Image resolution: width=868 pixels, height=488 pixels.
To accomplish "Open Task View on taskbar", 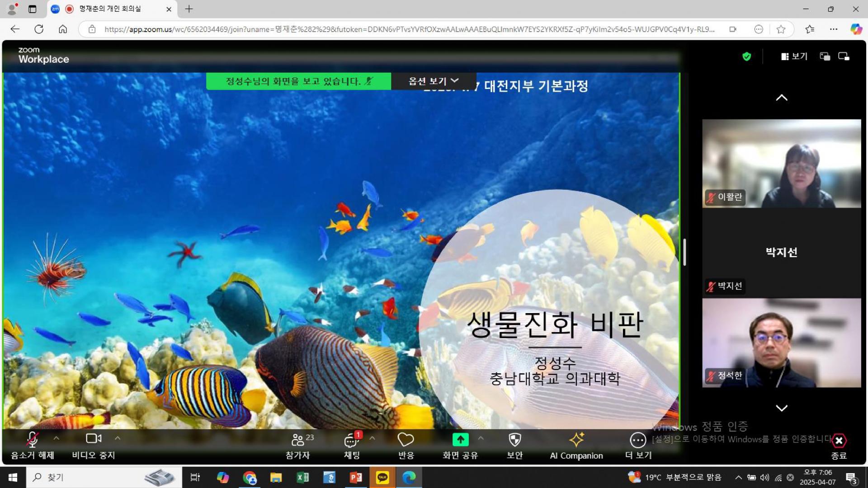I will [x=195, y=477].
